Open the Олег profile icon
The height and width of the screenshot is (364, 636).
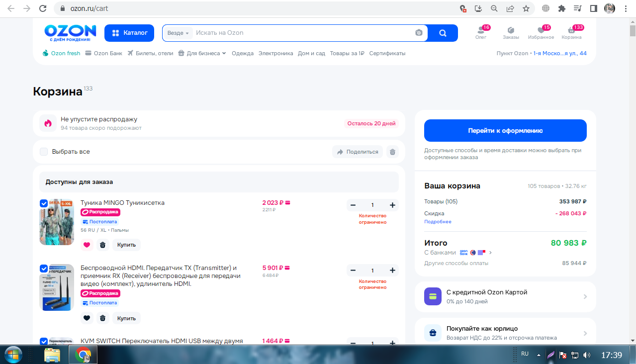(x=481, y=33)
